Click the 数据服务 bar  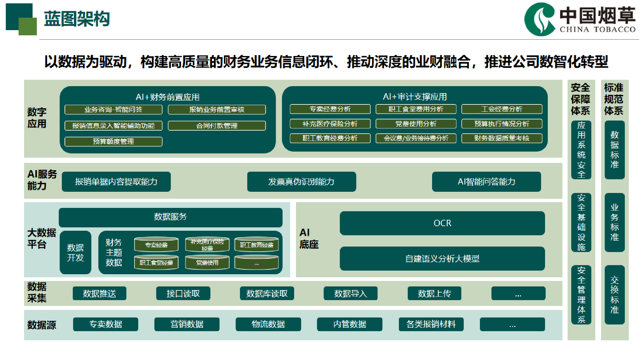[170, 217]
